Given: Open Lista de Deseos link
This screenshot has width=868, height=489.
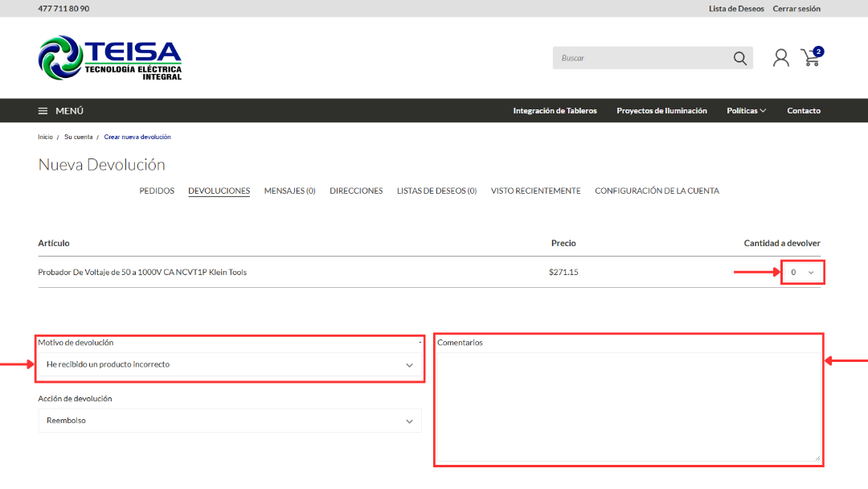Looking at the screenshot, I should (737, 9).
